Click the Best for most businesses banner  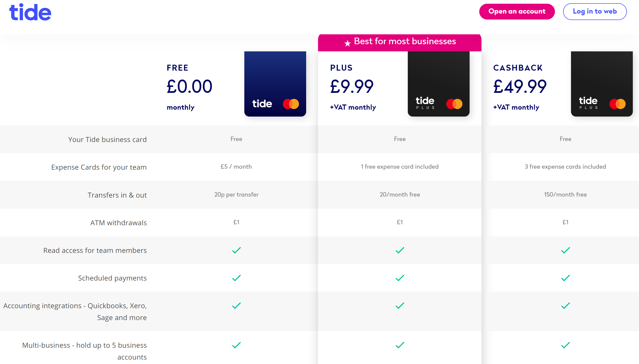(405, 41)
